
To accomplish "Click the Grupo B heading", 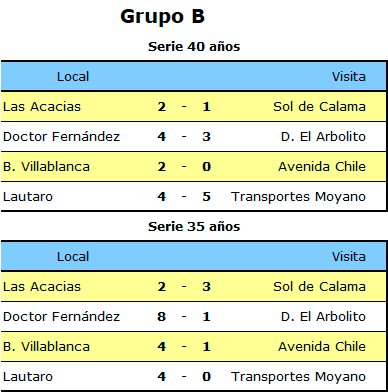I will (x=162, y=17).
